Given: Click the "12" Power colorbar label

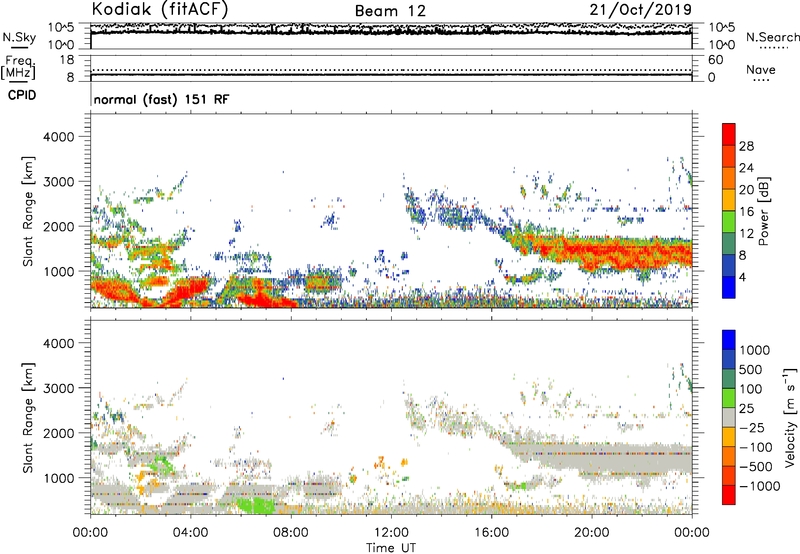Looking at the screenshot, I should (746, 234).
